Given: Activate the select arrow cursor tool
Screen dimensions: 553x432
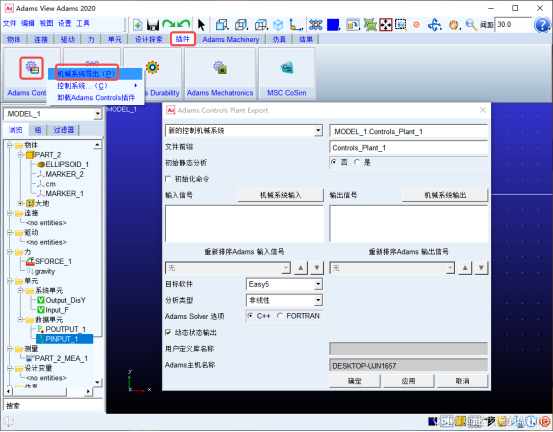Looking at the screenshot, I should (201, 25).
